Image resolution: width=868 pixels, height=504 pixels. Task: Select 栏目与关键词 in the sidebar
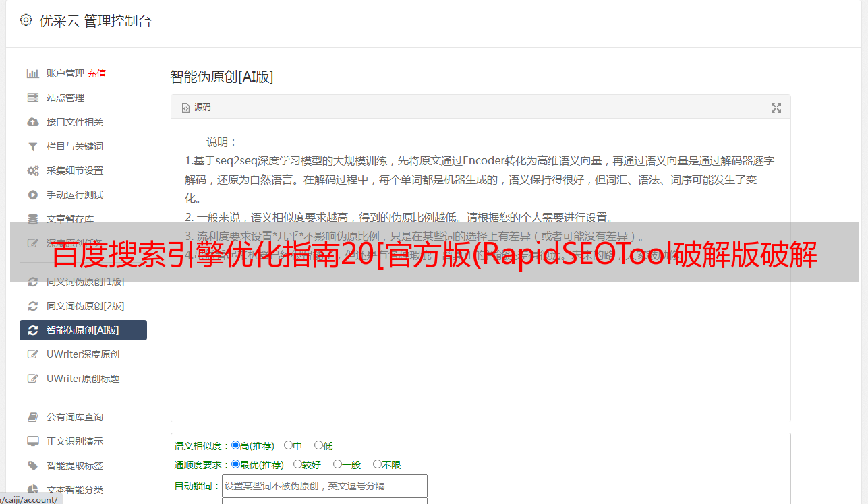tap(75, 146)
